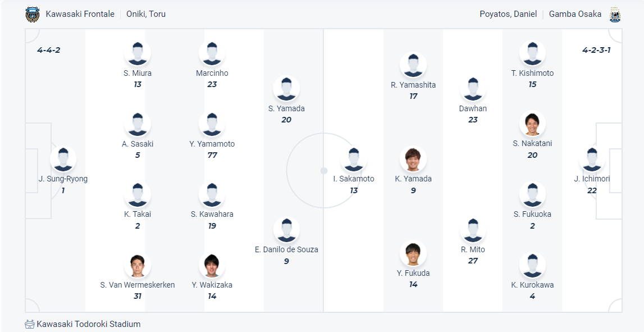
Task: Select S. Van Wermeskerken's photo
Action: (138, 265)
